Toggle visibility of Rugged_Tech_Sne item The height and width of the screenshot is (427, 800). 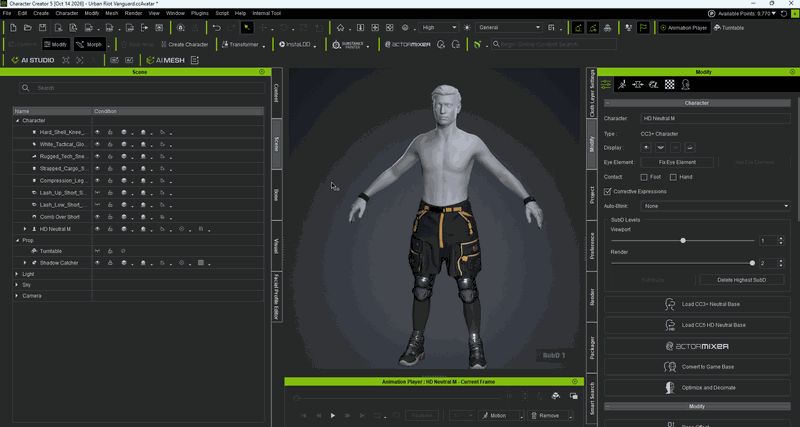point(97,156)
